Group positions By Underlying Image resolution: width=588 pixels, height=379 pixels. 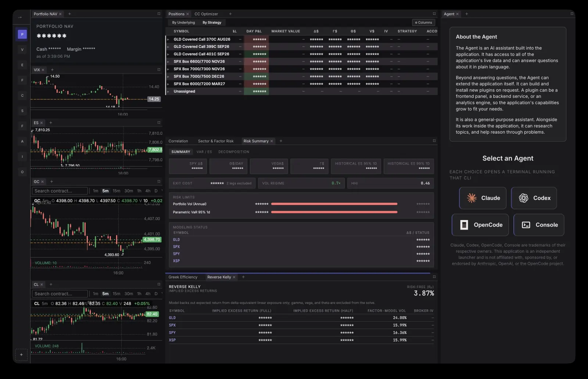click(183, 22)
